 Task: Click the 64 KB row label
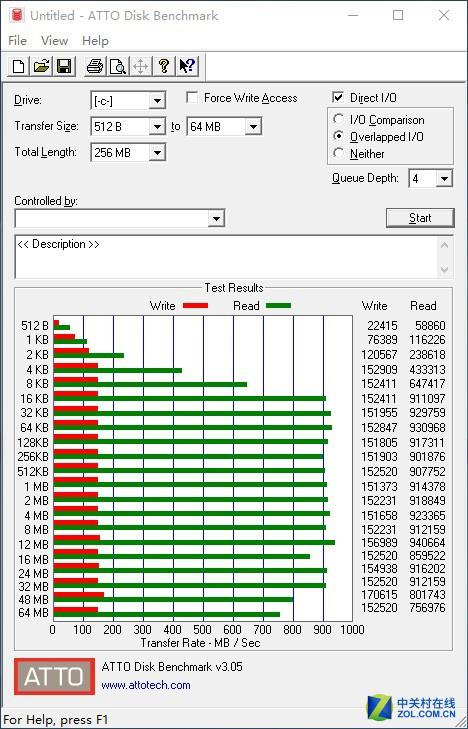[x=34, y=426]
